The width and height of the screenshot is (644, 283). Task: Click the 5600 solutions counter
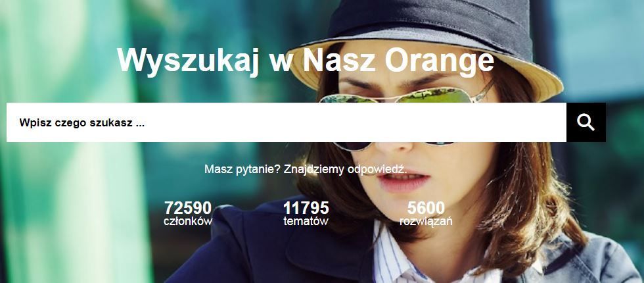pos(426,208)
